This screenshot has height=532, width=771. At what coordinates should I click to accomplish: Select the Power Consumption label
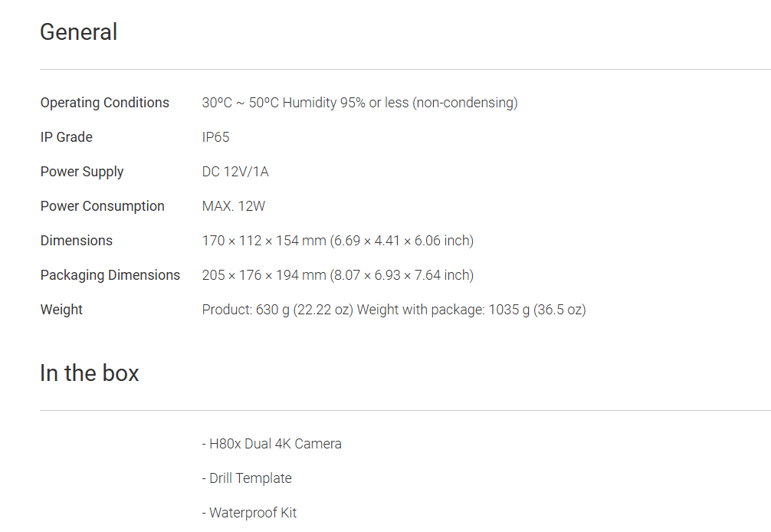[x=103, y=206]
